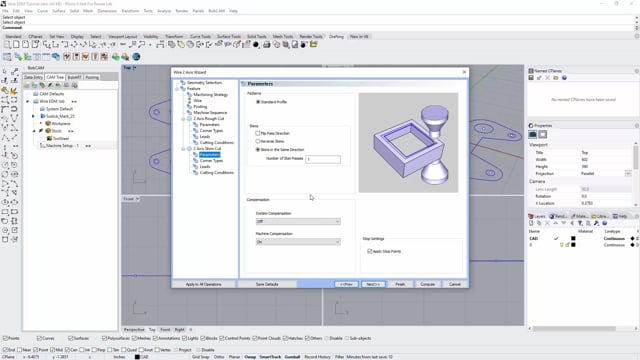This screenshot has height=360, width=640.
Task: Switch to Curve Tools toolbar tab
Action: (x=200, y=37)
